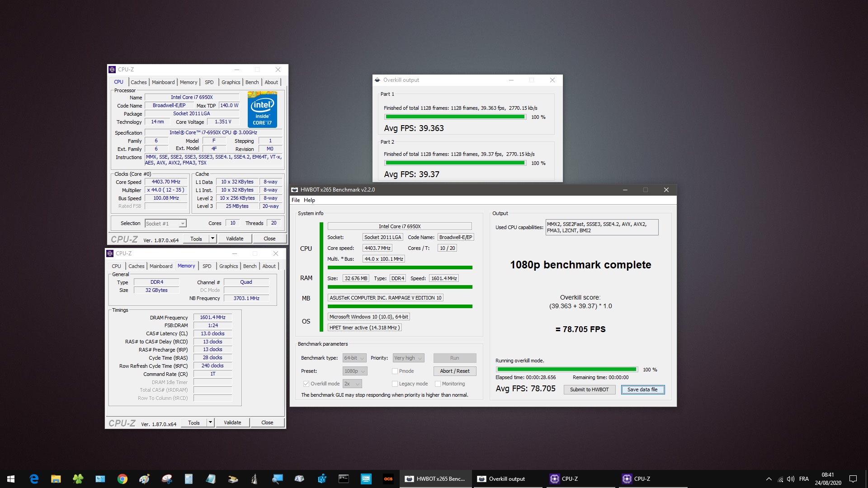Open the Command Prompt taskbar icon

344,479
